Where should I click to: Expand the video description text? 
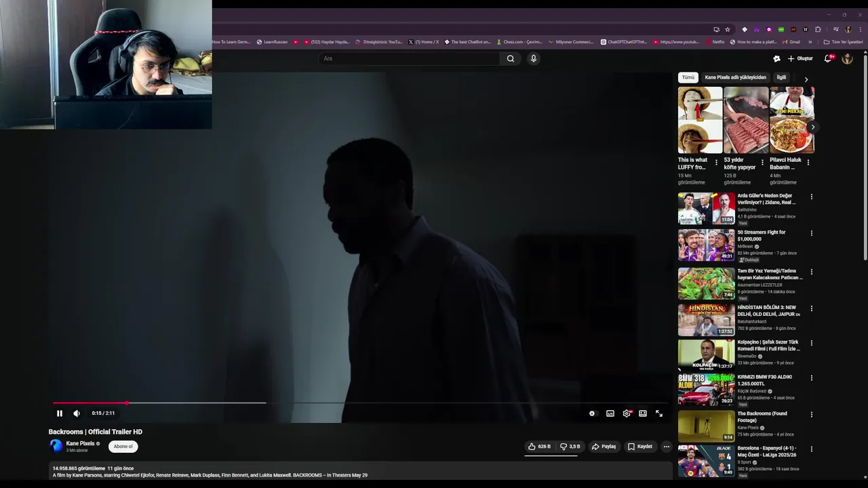tap(360, 472)
